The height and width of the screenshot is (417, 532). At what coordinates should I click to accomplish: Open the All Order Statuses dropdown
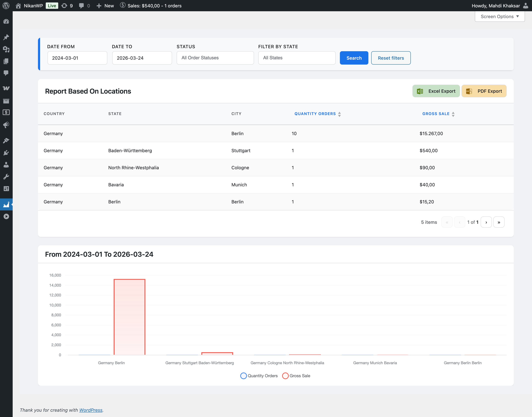tap(215, 58)
